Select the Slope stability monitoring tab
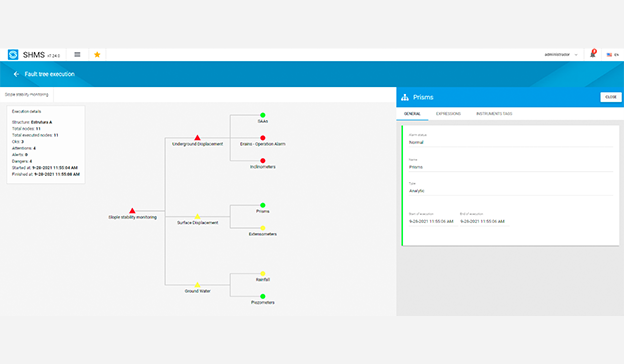The image size is (624, 364). coord(27,94)
